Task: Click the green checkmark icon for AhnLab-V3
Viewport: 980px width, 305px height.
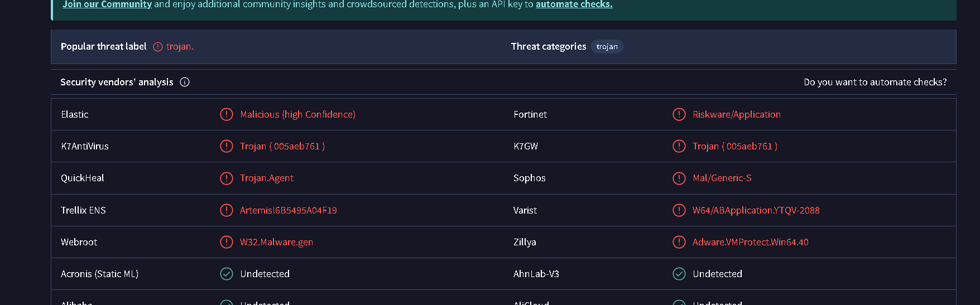Action: (x=679, y=274)
